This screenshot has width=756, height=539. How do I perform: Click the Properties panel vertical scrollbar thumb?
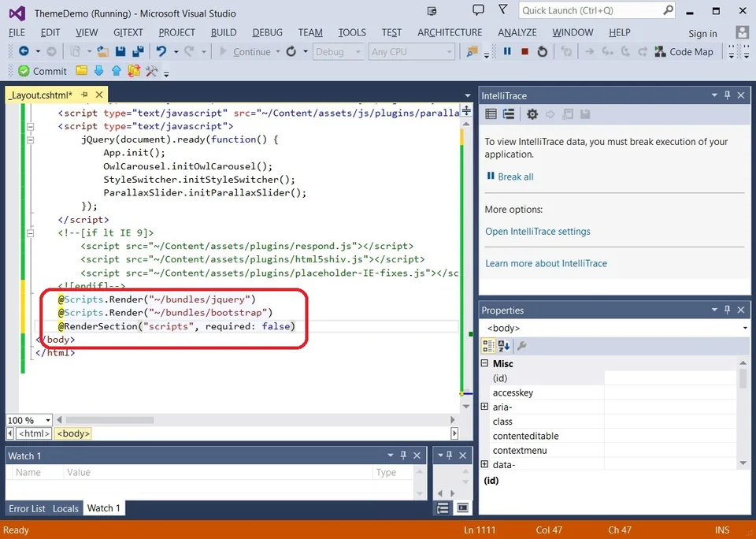tap(743, 378)
